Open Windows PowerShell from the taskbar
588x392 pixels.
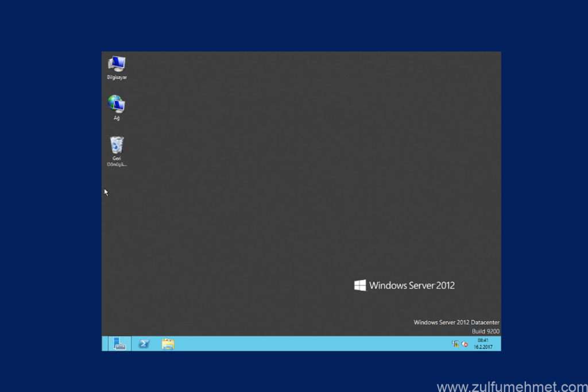[x=144, y=344]
